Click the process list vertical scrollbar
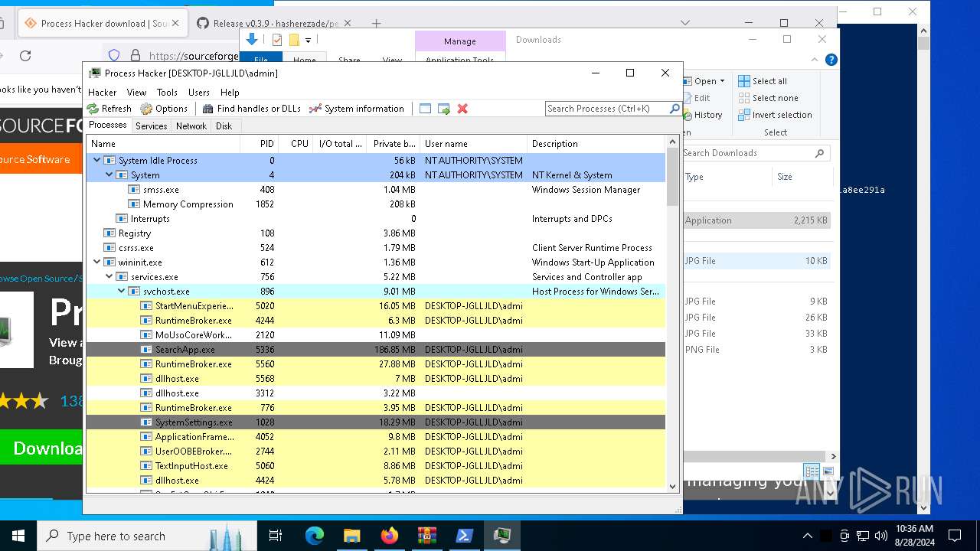980x551 pixels. tap(673, 177)
